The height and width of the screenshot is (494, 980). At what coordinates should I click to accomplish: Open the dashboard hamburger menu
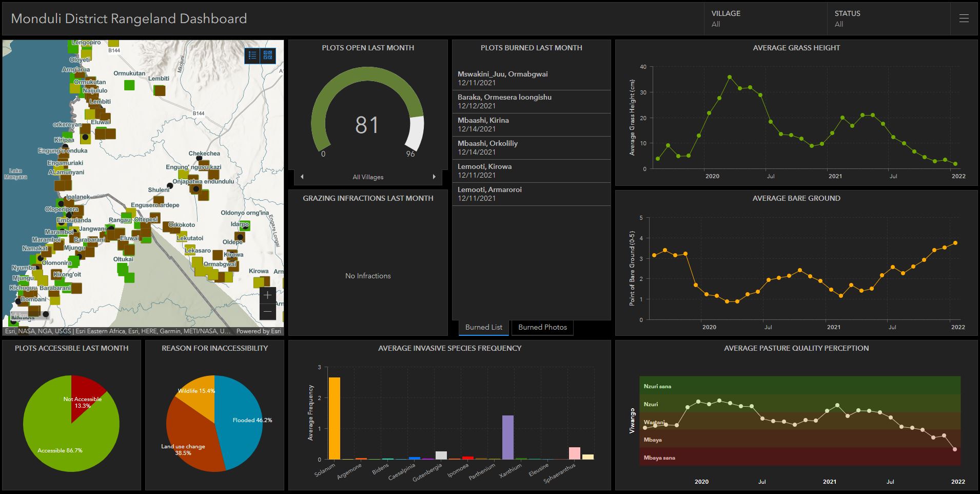pyautogui.click(x=964, y=18)
